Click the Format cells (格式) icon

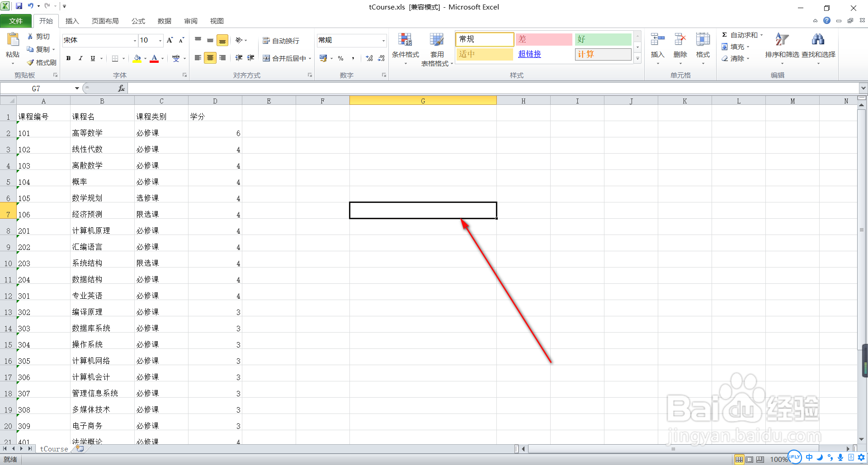coord(703,40)
